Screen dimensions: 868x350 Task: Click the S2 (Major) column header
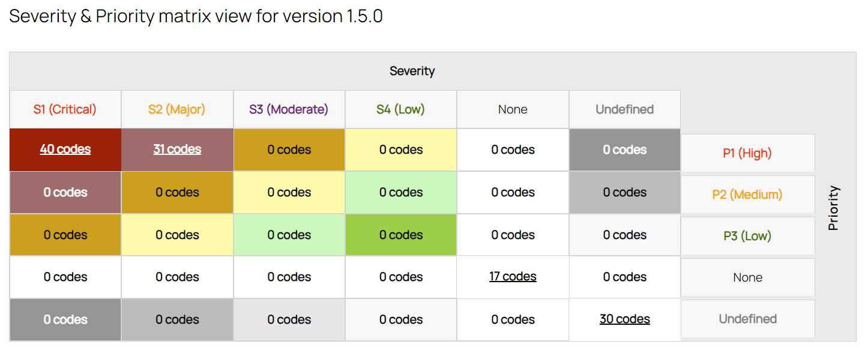tap(177, 109)
